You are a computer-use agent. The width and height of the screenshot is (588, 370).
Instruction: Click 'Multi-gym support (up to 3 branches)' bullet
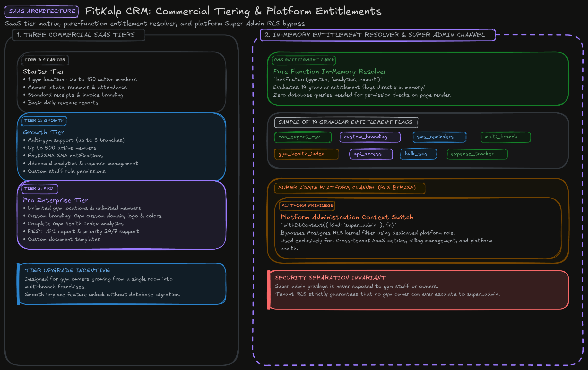pyautogui.click(x=74, y=140)
